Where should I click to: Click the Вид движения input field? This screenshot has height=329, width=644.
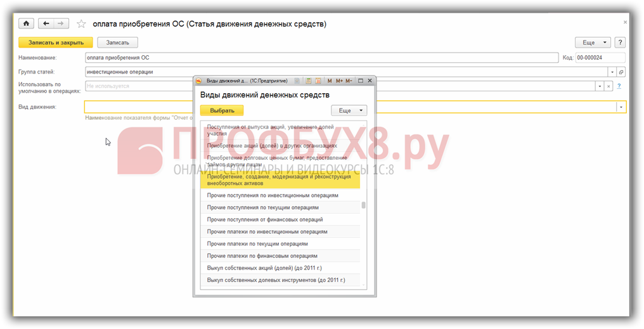(x=351, y=106)
